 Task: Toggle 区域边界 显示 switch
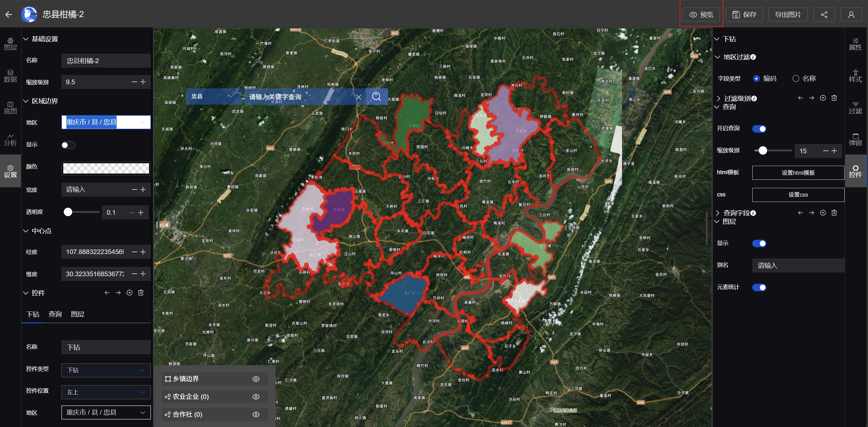tap(68, 145)
